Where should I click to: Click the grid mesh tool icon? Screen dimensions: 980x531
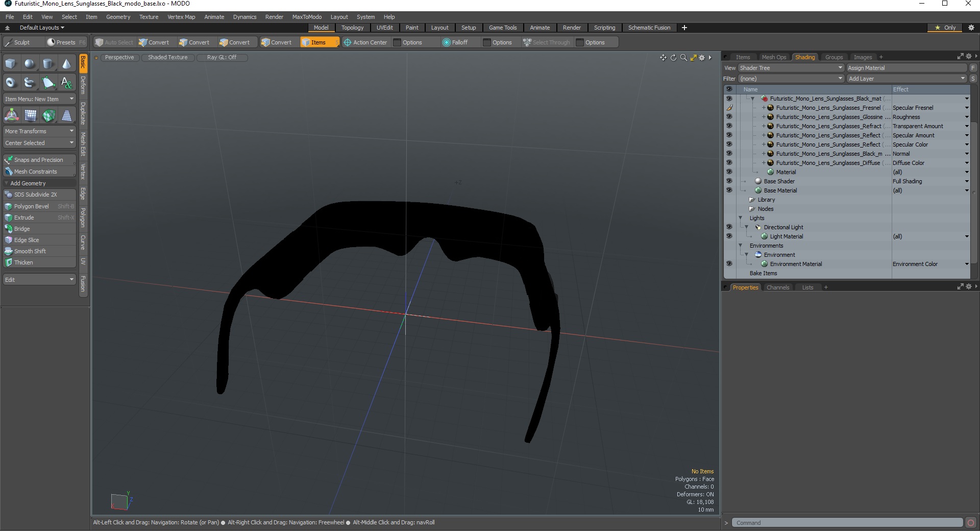pyautogui.click(x=30, y=116)
